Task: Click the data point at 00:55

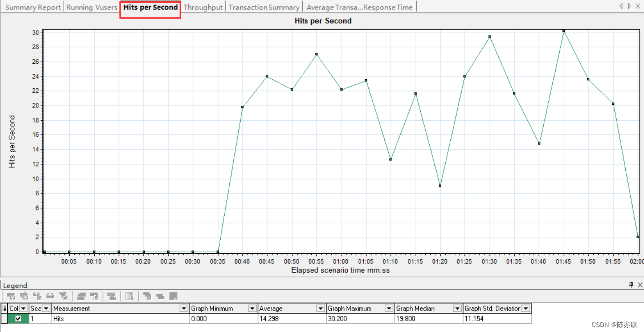Action: pos(316,54)
